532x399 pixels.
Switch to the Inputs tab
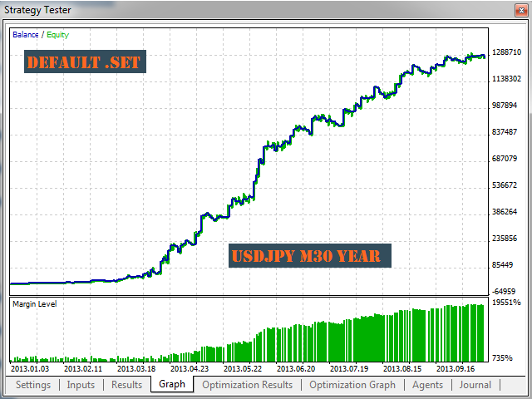(81, 385)
